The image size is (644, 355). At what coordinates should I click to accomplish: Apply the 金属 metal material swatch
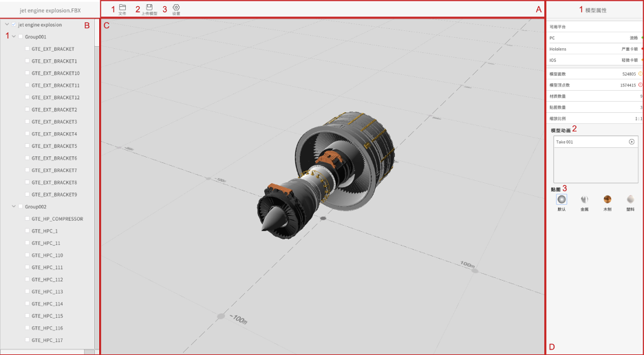[584, 200]
